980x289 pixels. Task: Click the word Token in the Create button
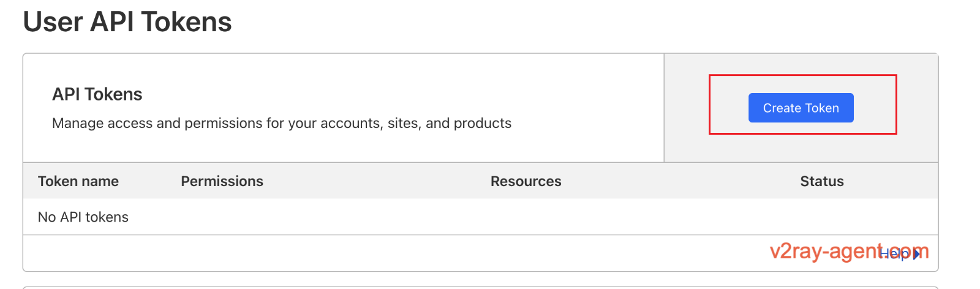tap(822, 108)
